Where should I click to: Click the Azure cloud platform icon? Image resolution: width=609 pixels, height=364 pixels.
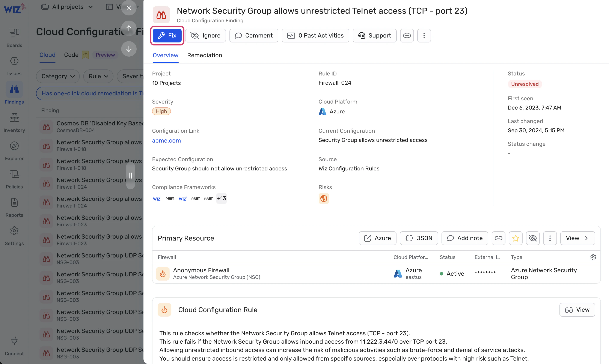(323, 112)
